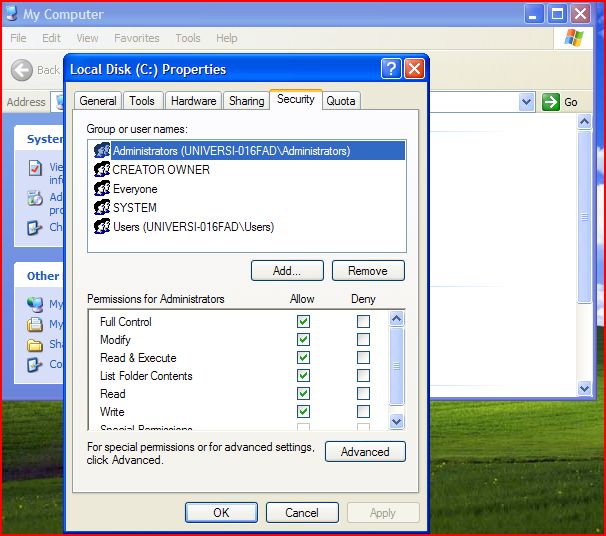Click permissions list scroll down arrow
This screenshot has height=536, width=606.
coord(397,421)
